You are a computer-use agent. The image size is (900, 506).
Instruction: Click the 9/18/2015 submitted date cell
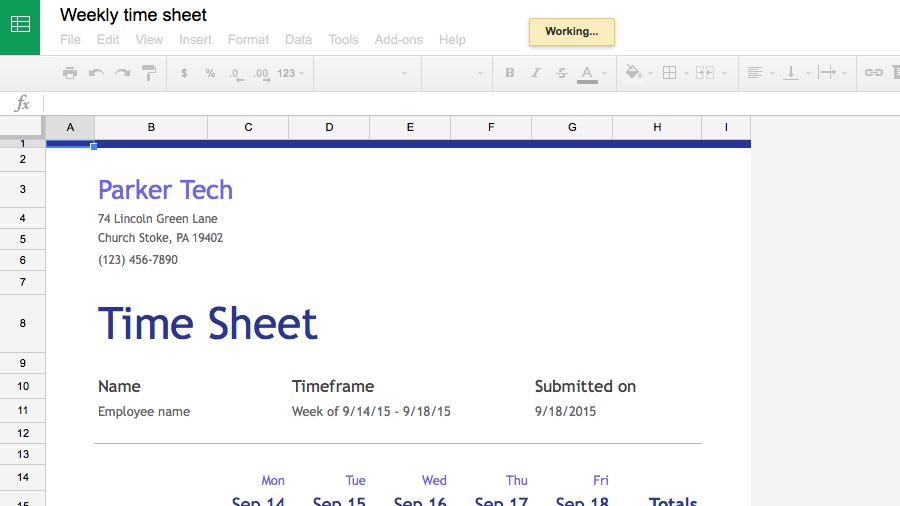click(x=565, y=411)
